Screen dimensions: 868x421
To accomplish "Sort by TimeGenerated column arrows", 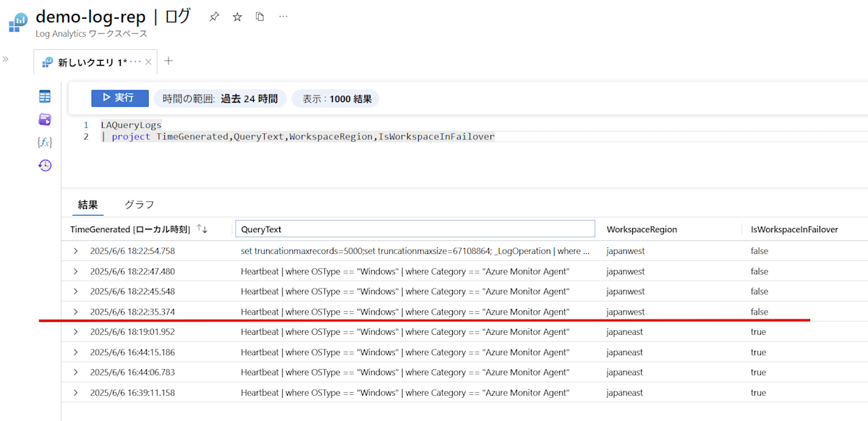I will click(202, 229).
